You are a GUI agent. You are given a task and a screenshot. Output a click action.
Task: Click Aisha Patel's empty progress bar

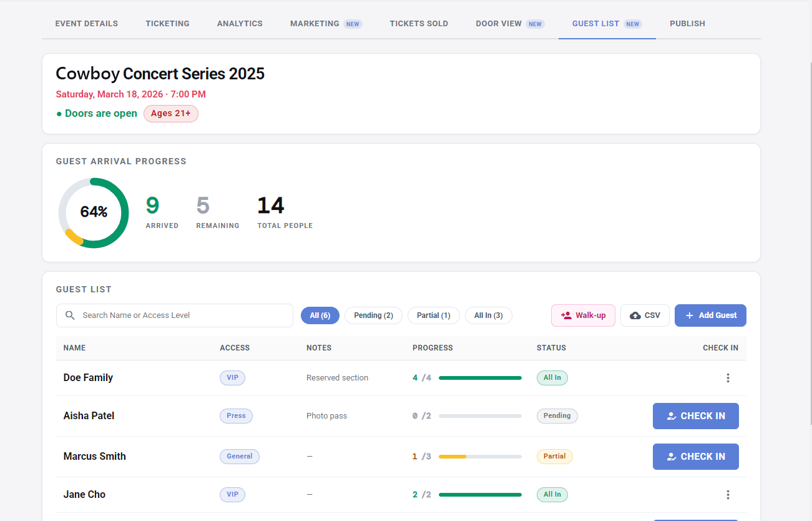pyautogui.click(x=480, y=416)
